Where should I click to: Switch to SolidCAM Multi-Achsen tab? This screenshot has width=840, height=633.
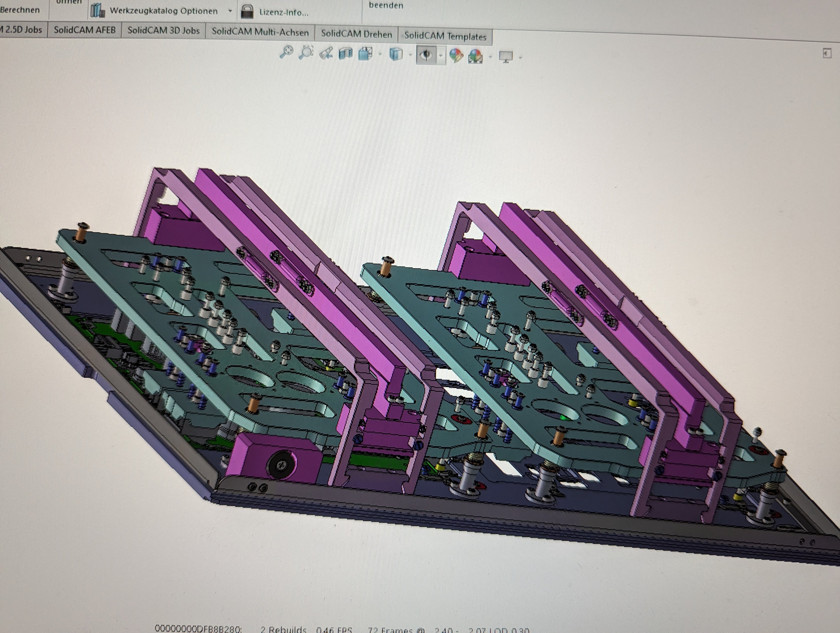[x=260, y=32]
